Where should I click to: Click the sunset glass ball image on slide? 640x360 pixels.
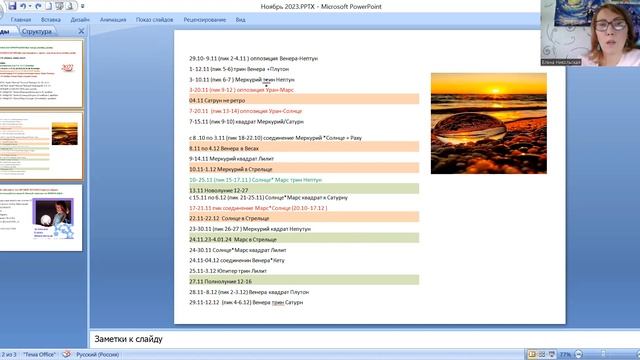click(x=489, y=123)
